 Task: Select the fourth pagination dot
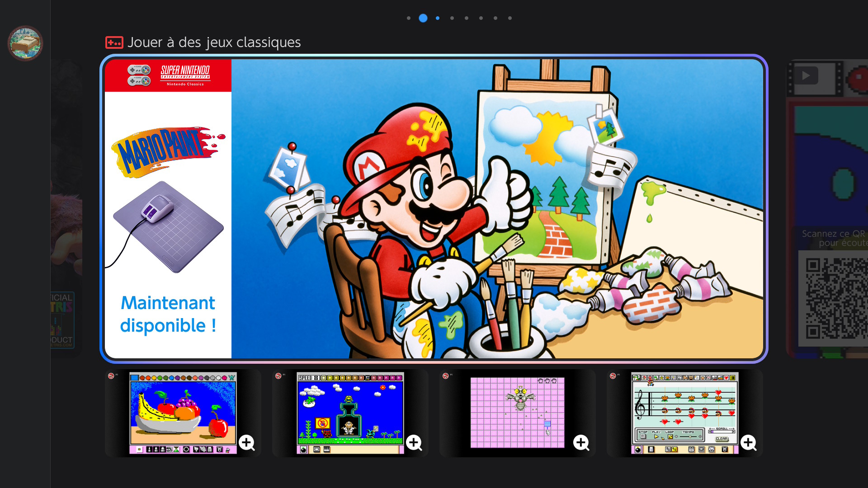point(452,18)
